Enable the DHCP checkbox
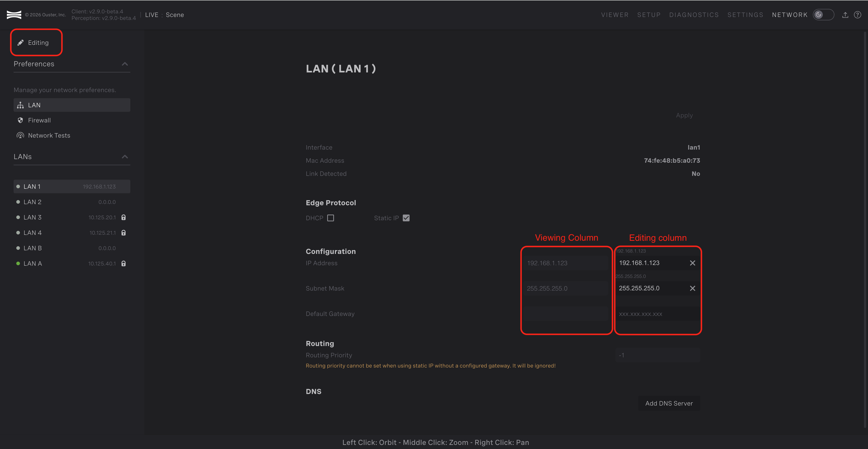This screenshot has height=449, width=868. coord(331,218)
